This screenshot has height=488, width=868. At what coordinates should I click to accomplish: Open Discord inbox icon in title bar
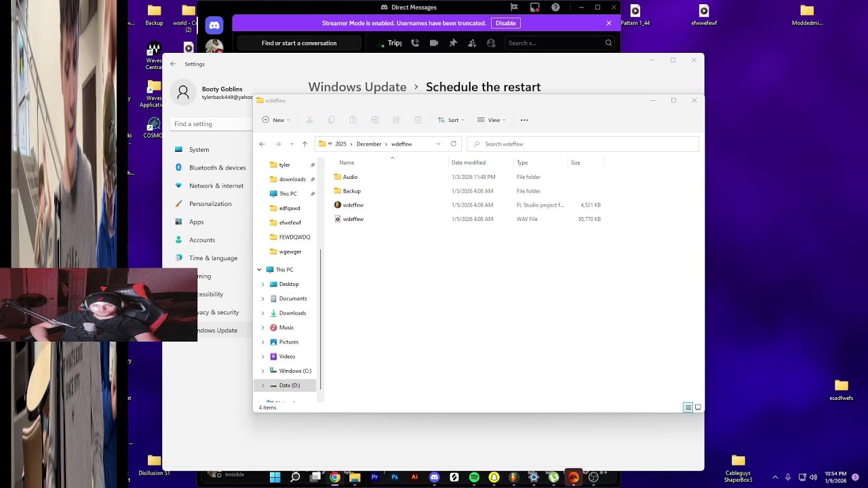[535, 7]
